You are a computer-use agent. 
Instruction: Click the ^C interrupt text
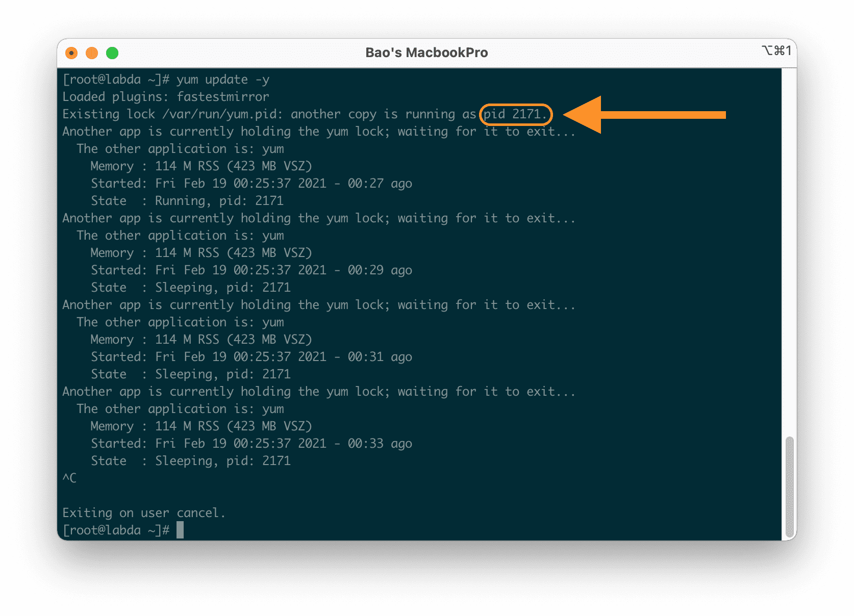click(x=69, y=478)
